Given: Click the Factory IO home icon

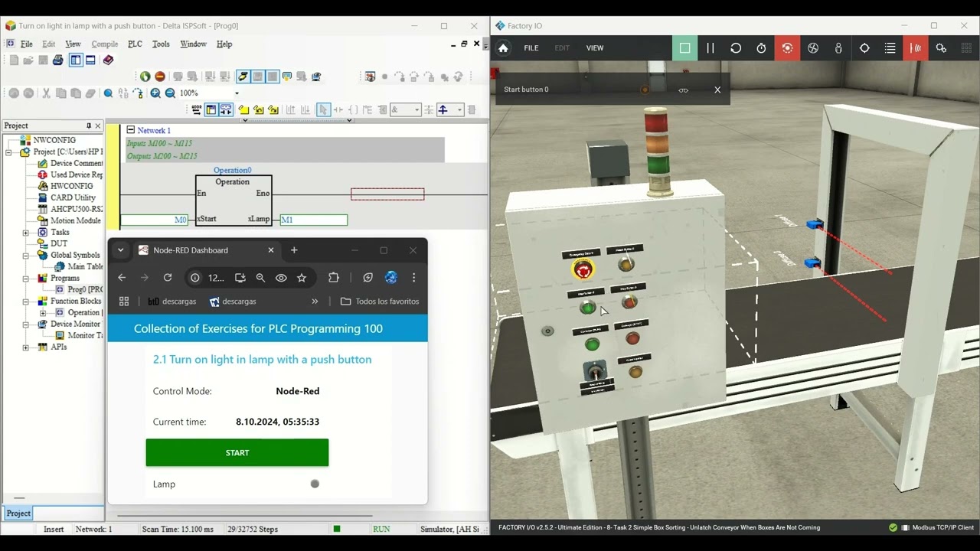Looking at the screenshot, I should pyautogui.click(x=503, y=48).
